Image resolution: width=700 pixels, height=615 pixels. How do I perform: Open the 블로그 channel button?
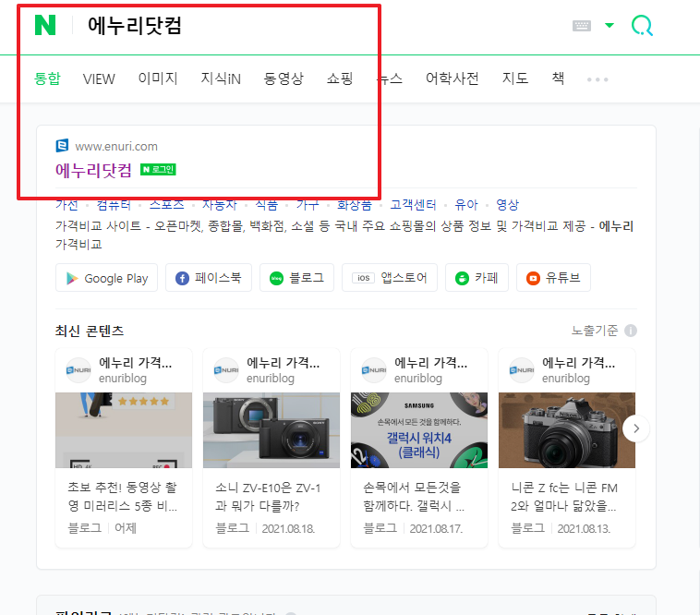point(296,278)
